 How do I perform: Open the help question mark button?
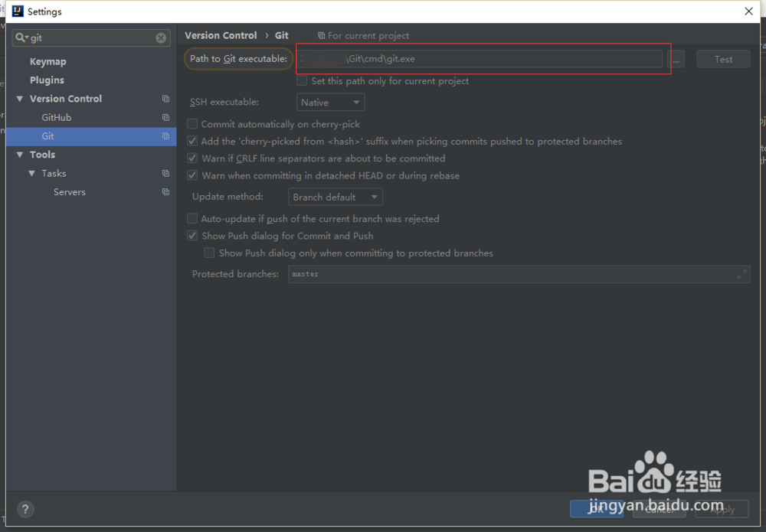[25, 510]
